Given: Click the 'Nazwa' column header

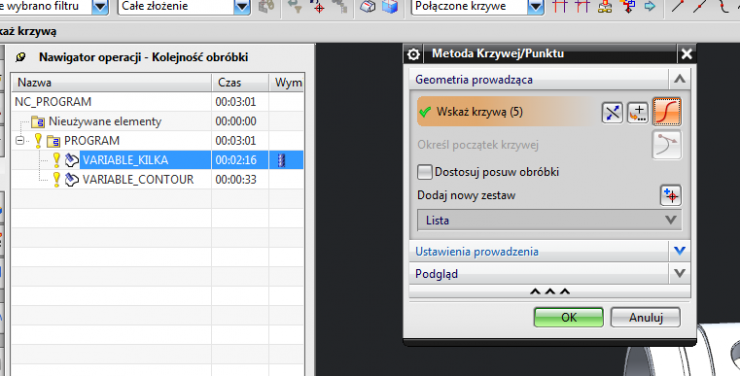Looking at the screenshot, I should pyautogui.click(x=111, y=83).
